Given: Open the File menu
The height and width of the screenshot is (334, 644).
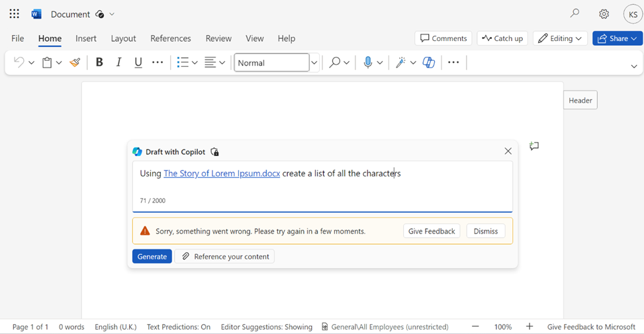Looking at the screenshot, I should coord(18,38).
